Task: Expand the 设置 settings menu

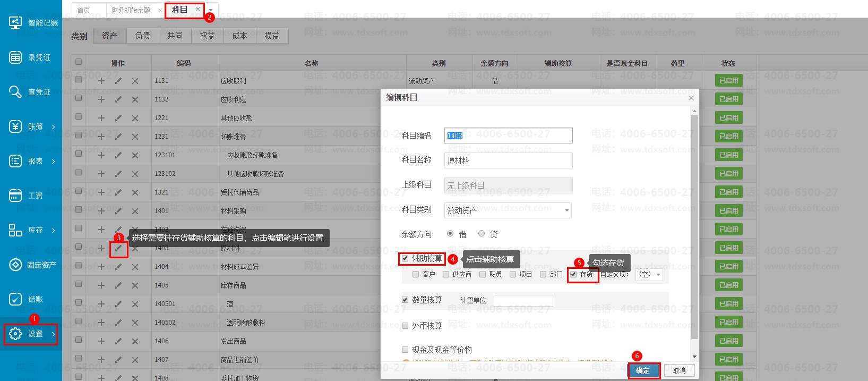Action: pos(31,334)
